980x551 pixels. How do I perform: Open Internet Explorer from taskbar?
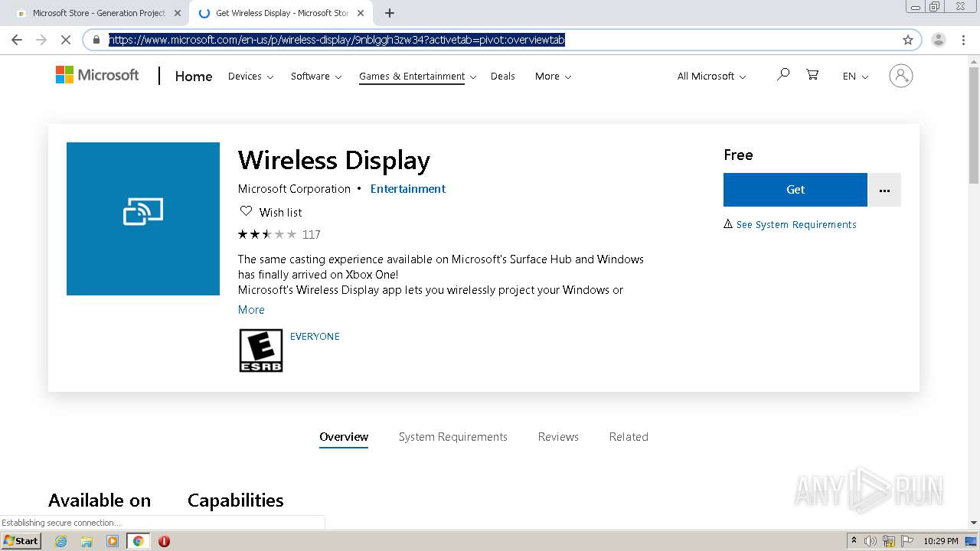click(61, 541)
